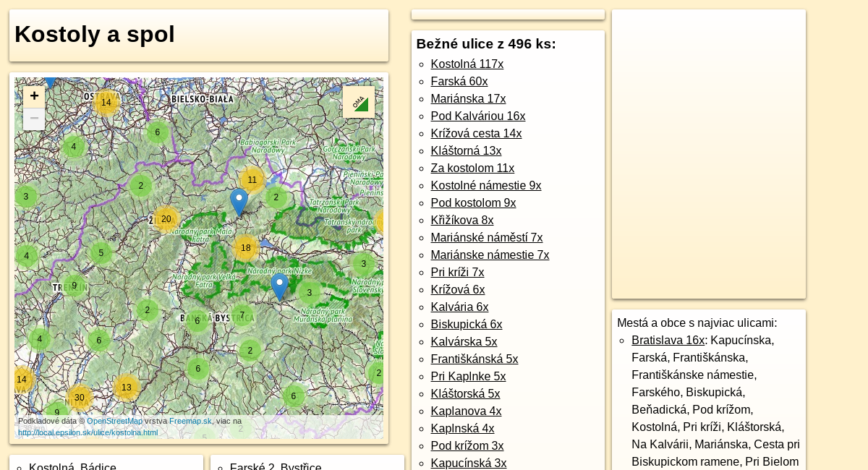The height and width of the screenshot is (470, 868).
Task: Open the Kláštorná 13x link
Action: point(466,150)
